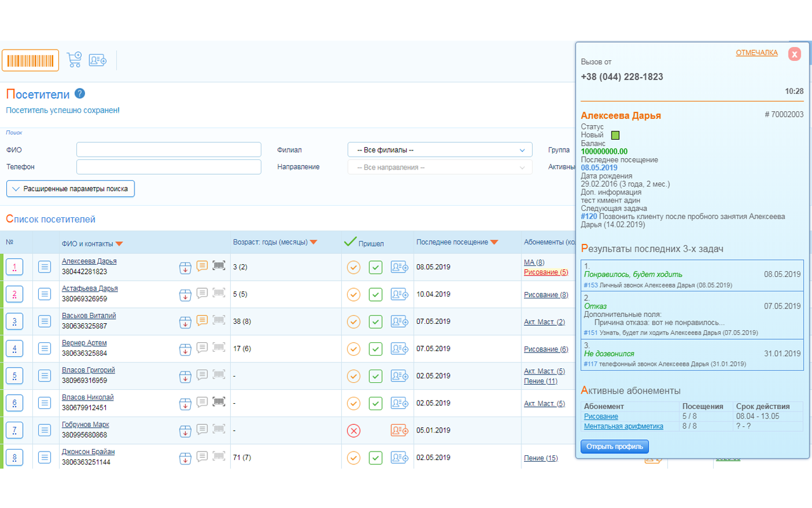Click phone number +38 (044) 228-1823
This screenshot has height=508, width=812.
click(622, 77)
